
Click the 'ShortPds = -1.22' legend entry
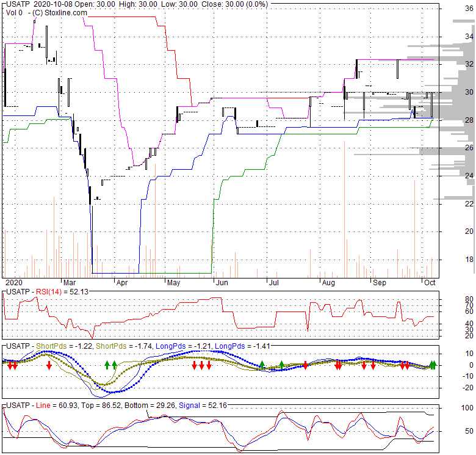pyautogui.click(x=64, y=346)
